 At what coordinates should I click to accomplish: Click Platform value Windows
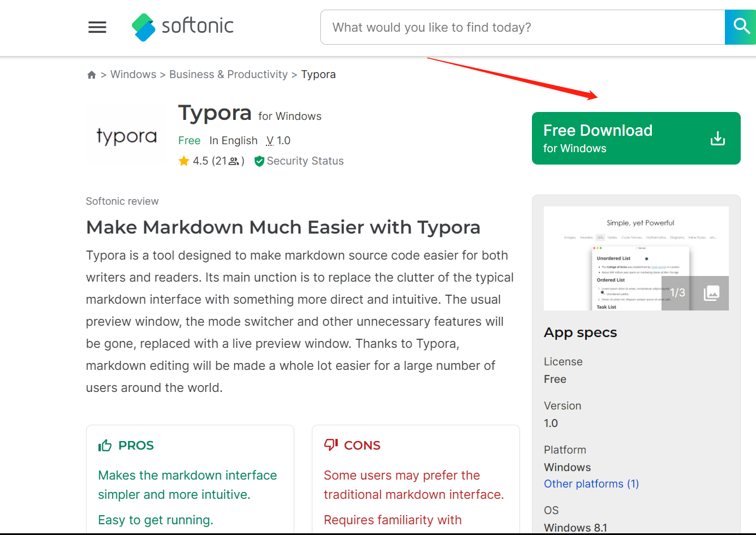pyautogui.click(x=567, y=467)
